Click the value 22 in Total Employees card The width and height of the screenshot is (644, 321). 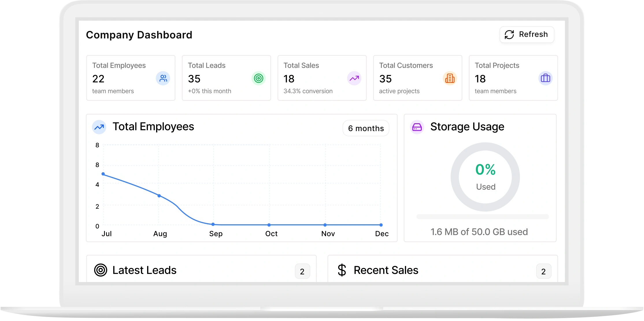(98, 79)
